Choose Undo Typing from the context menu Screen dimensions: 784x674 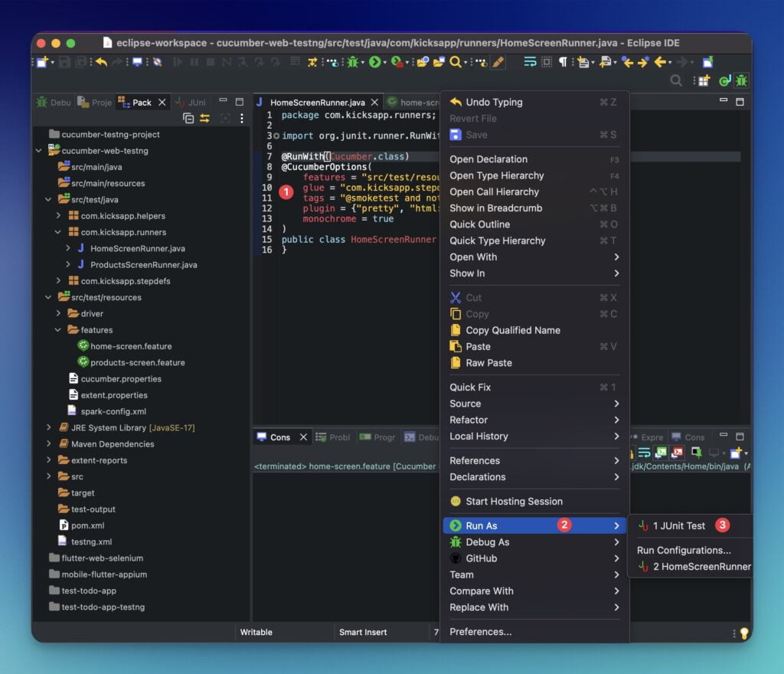point(534,102)
